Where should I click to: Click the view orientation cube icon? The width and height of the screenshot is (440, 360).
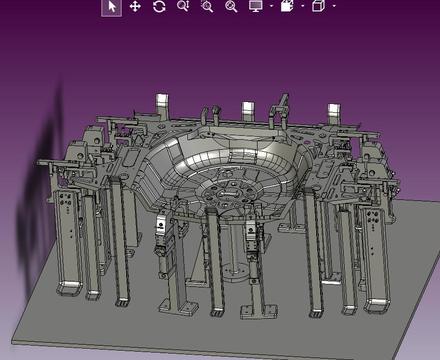coord(318,6)
